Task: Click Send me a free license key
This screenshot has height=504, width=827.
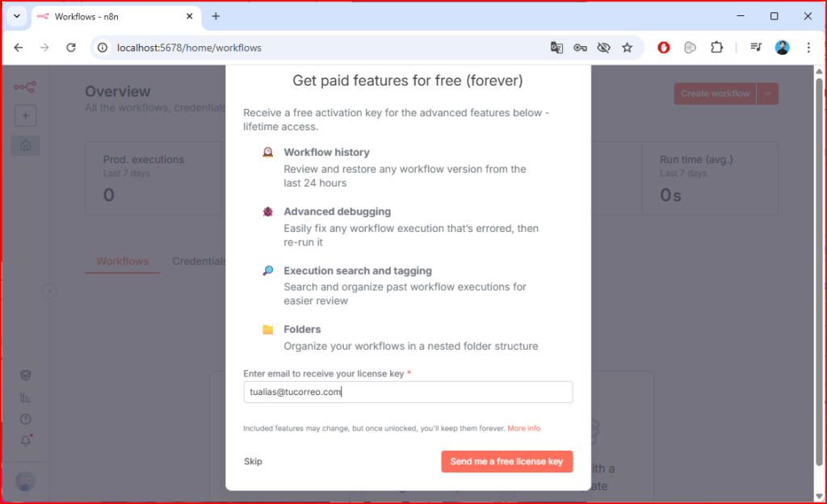Action: 506,461
